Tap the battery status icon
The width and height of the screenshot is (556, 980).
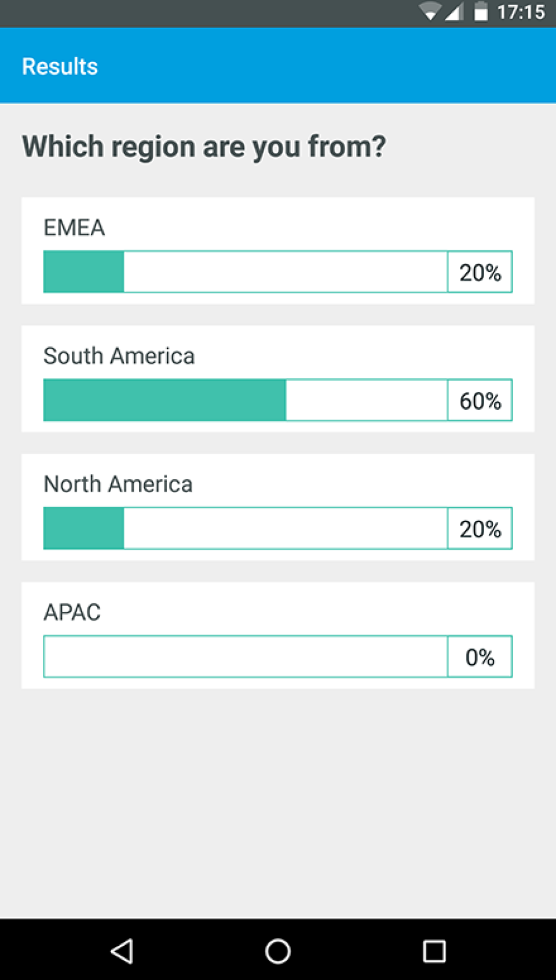coord(480,12)
